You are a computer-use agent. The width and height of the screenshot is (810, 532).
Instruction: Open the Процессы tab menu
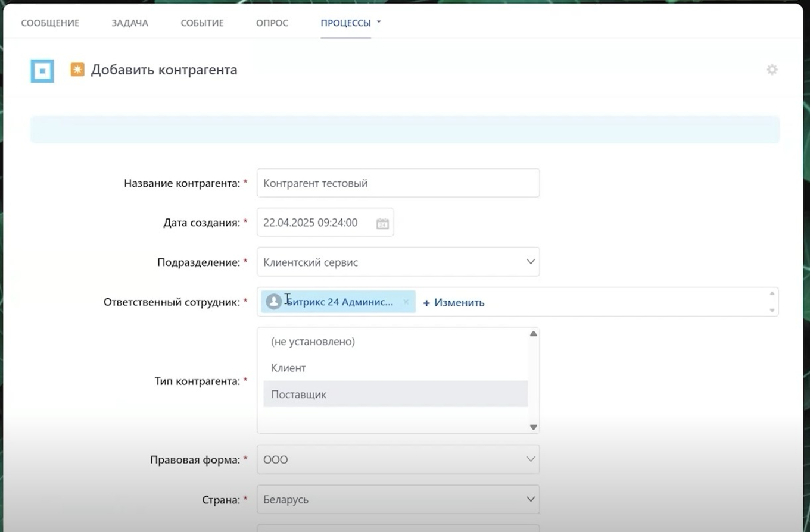(350, 23)
